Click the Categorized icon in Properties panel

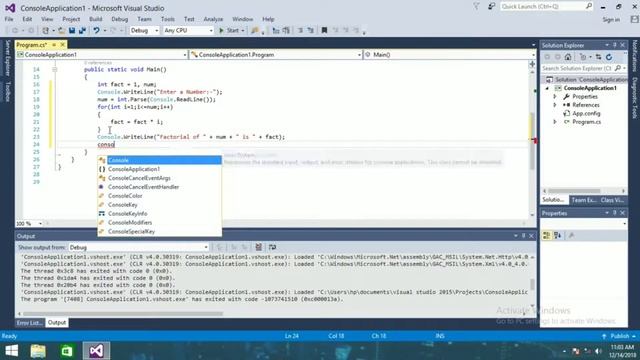click(547, 236)
